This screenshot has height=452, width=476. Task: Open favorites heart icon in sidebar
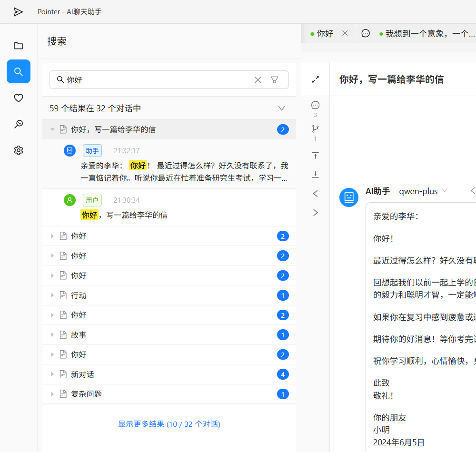[19, 98]
